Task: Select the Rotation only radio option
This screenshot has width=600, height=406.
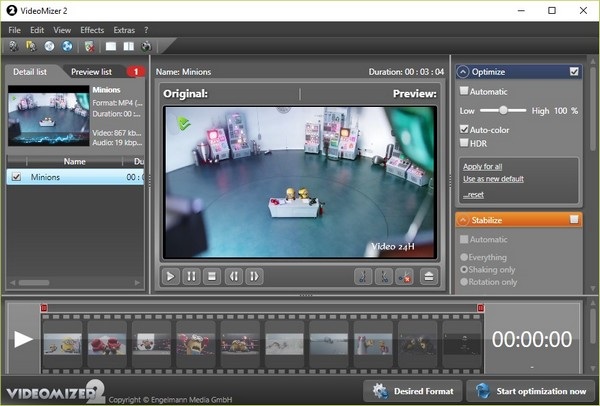Action: (x=464, y=282)
